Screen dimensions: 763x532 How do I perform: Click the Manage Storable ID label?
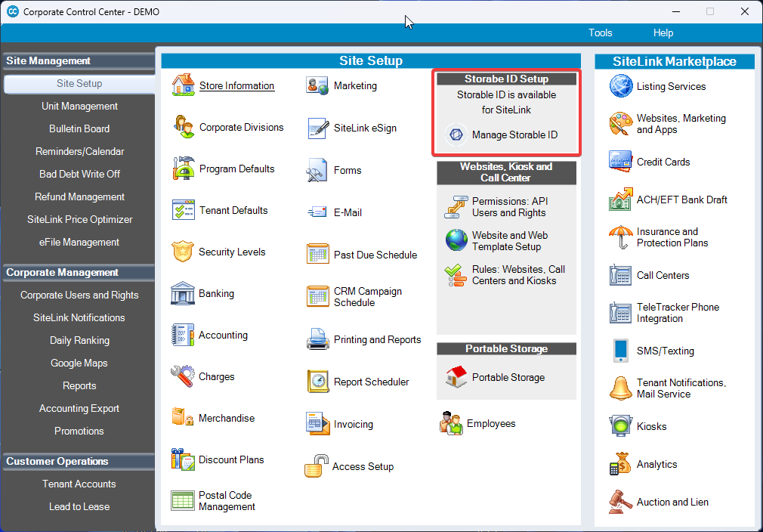pos(514,135)
